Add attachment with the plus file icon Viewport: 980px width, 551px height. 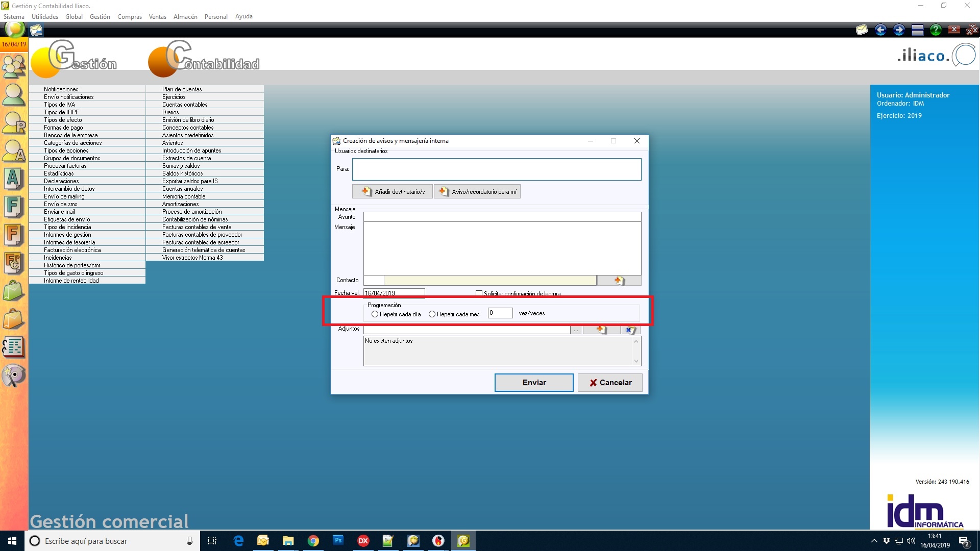pyautogui.click(x=601, y=330)
